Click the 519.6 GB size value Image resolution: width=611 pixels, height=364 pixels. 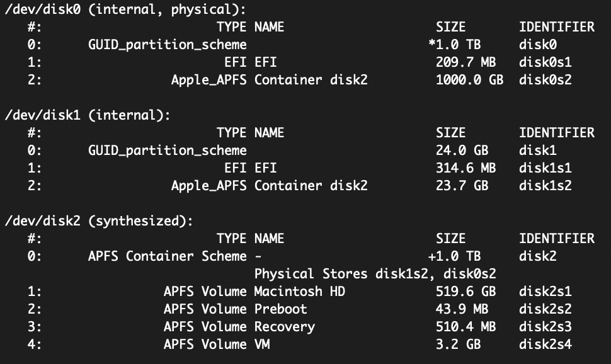tap(465, 292)
